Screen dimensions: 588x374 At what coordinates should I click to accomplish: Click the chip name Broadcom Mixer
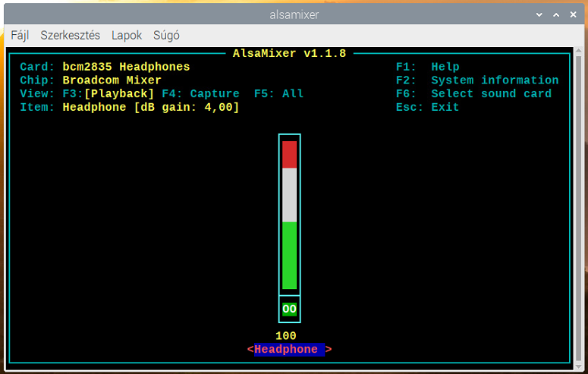click(x=112, y=80)
